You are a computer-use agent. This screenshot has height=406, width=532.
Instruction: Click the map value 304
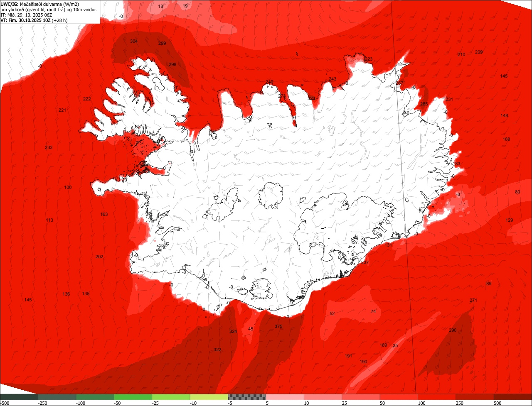point(134,41)
